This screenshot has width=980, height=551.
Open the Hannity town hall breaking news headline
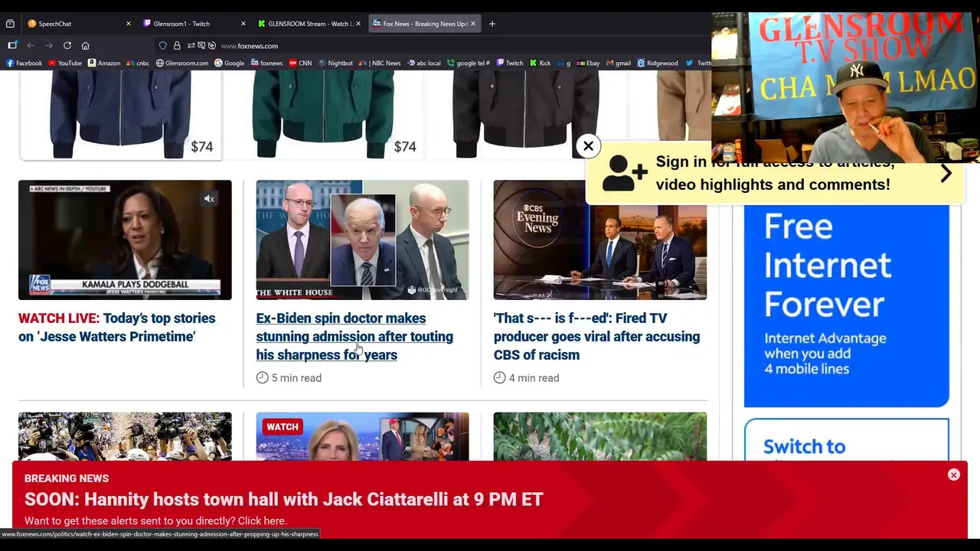[284, 500]
